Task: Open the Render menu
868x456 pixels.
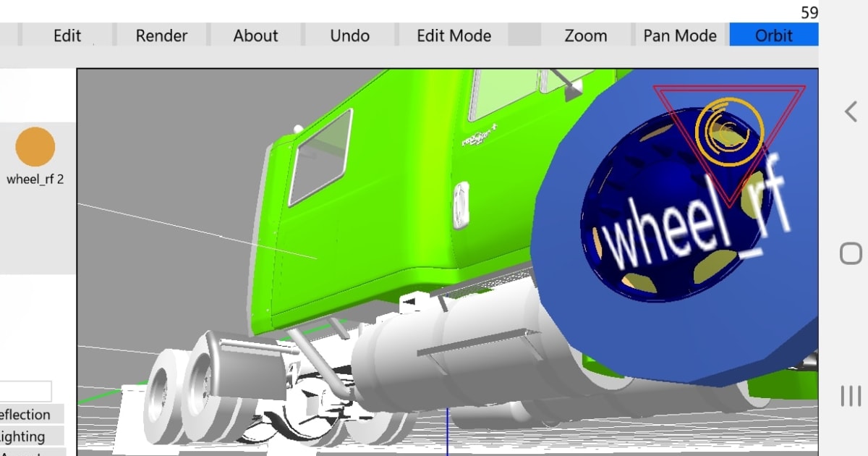Action: tap(161, 35)
